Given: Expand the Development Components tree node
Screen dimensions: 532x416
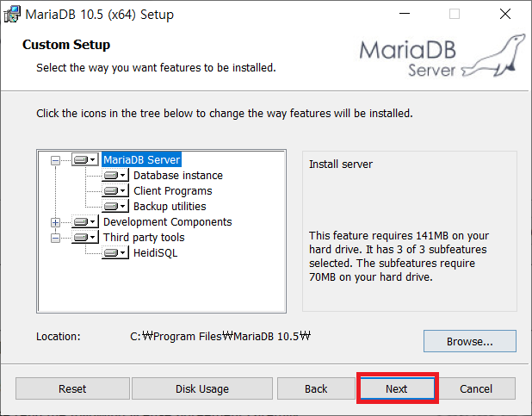Looking at the screenshot, I should click(55, 222).
